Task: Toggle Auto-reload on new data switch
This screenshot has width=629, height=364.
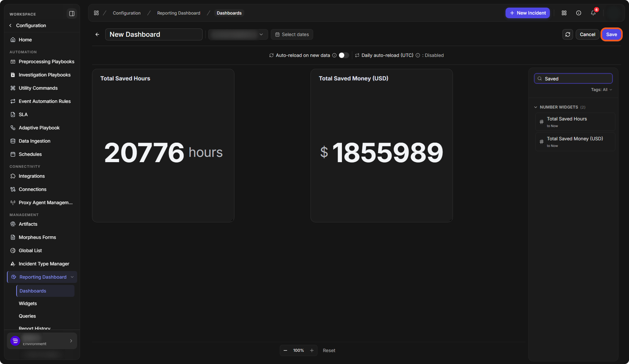Action: pyautogui.click(x=344, y=55)
